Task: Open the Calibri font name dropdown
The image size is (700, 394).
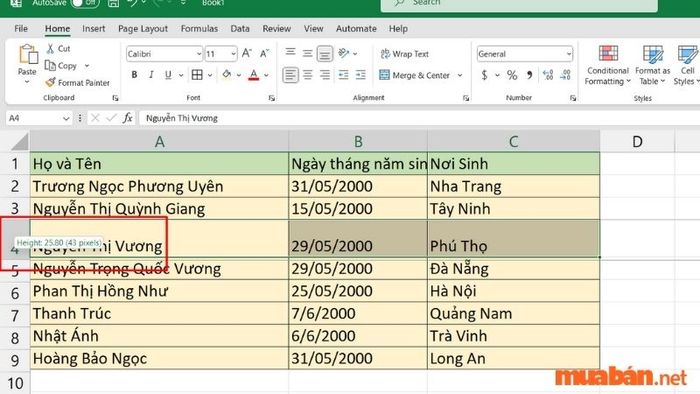Action: click(x=199, y=54)
